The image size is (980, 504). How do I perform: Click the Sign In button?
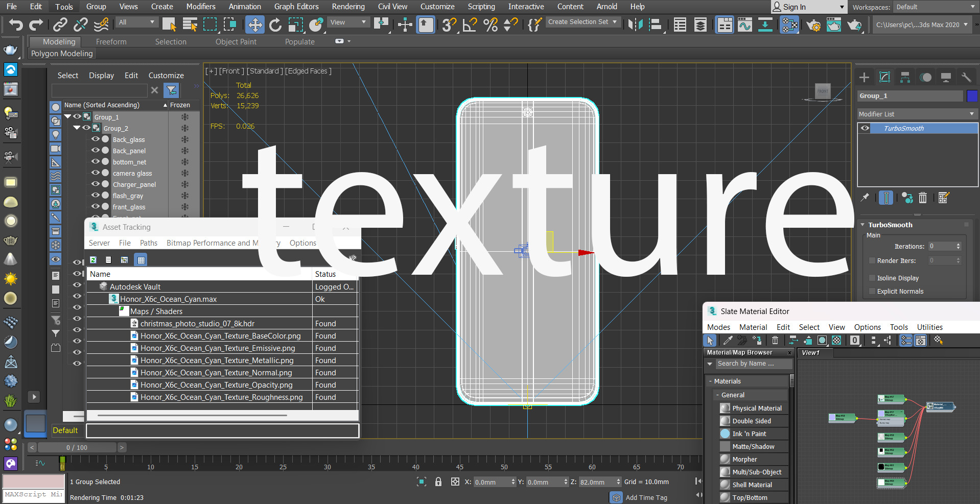808,7
